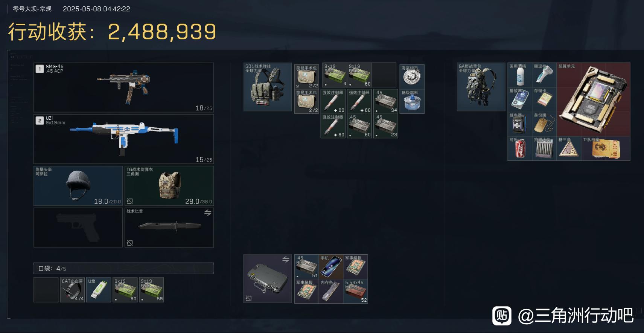Select the green USB drive in pockets
The height and width of the screenshot is (333, 644).
(99, 290)
